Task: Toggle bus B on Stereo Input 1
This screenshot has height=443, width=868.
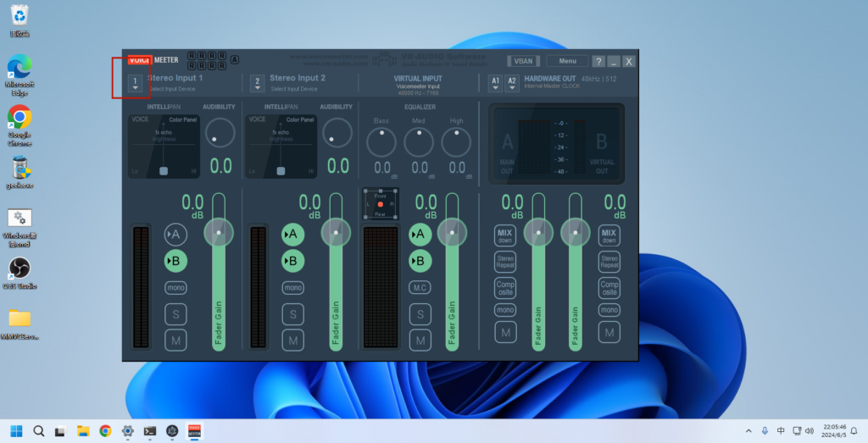Action: coord(175,261)
